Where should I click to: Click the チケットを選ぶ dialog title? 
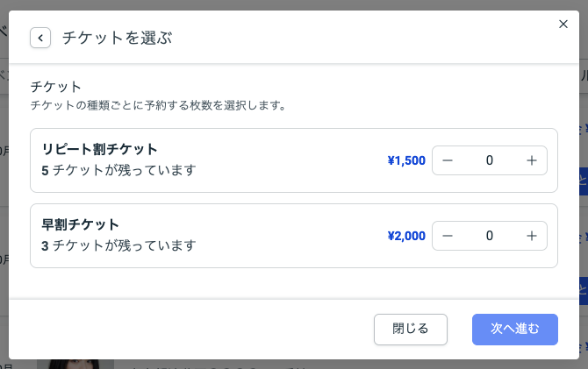point(117,38)
